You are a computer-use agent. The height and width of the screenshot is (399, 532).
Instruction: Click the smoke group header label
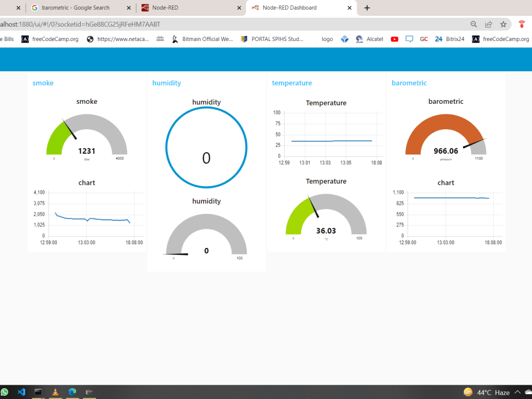coord(43,83)
